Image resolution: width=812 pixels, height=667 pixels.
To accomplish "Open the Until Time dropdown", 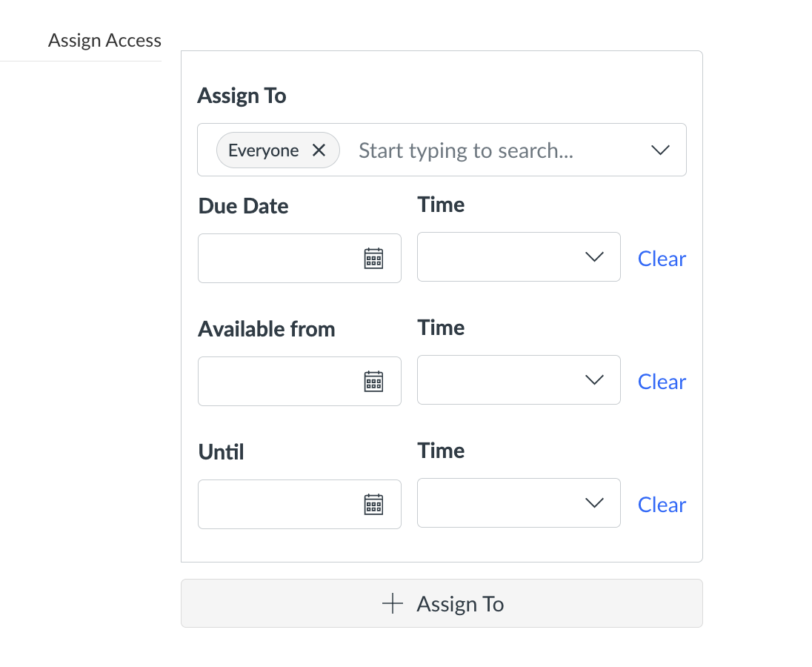I will pos(594,502).
